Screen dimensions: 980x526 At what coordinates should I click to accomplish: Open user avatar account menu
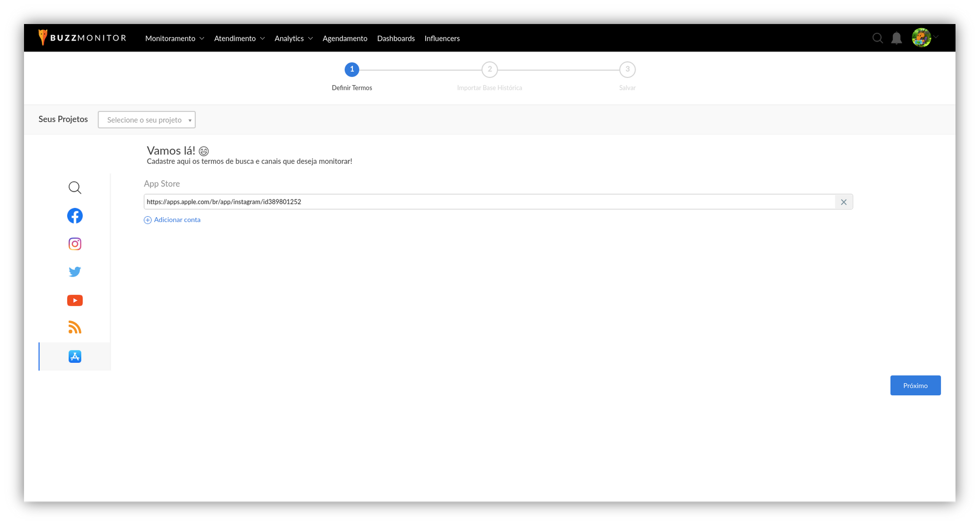click(x=924, y=37)
